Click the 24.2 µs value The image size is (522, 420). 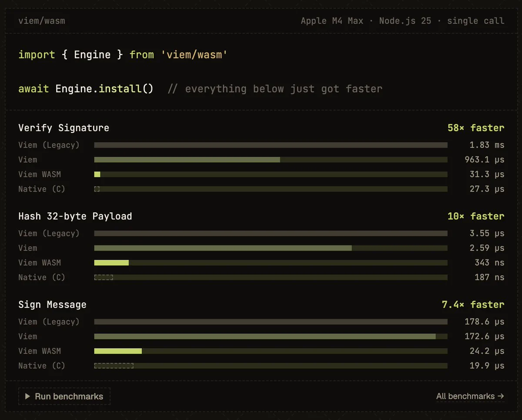(x=487, y=351)
